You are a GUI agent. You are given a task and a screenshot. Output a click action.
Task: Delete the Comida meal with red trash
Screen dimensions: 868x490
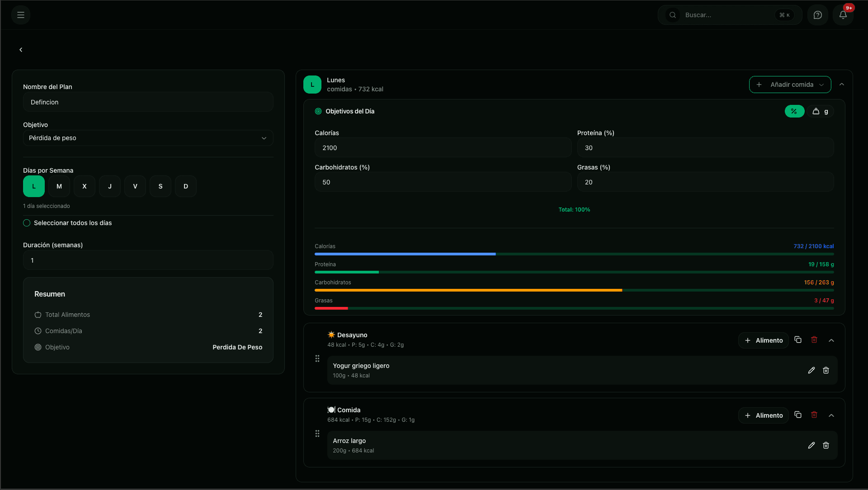(x=814, y=415)
